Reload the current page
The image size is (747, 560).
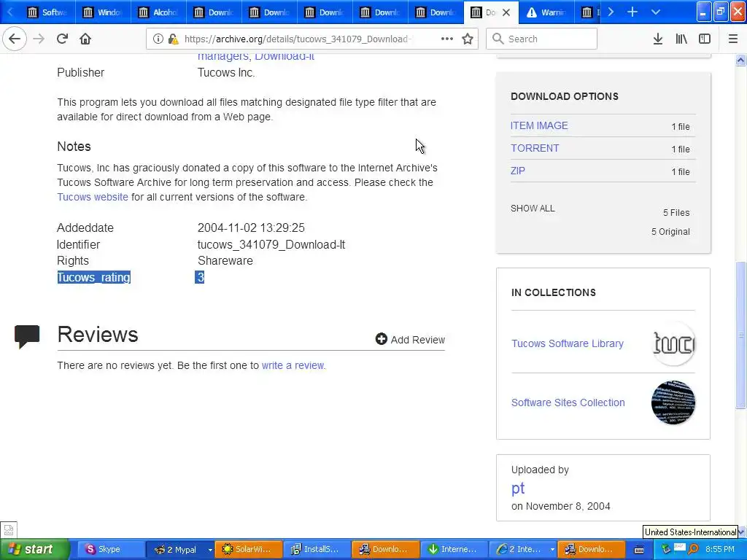point(62,39)
